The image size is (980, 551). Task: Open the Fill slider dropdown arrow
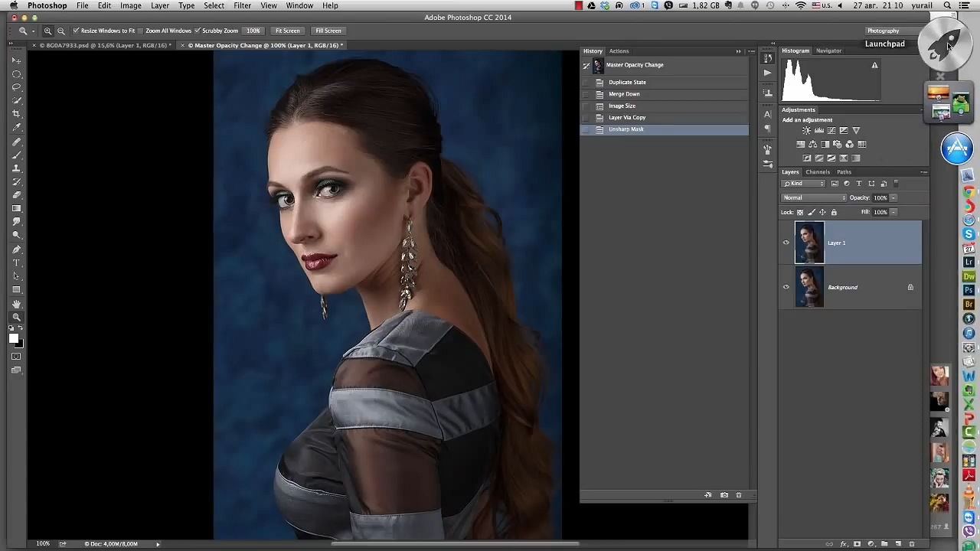point(893,212)
